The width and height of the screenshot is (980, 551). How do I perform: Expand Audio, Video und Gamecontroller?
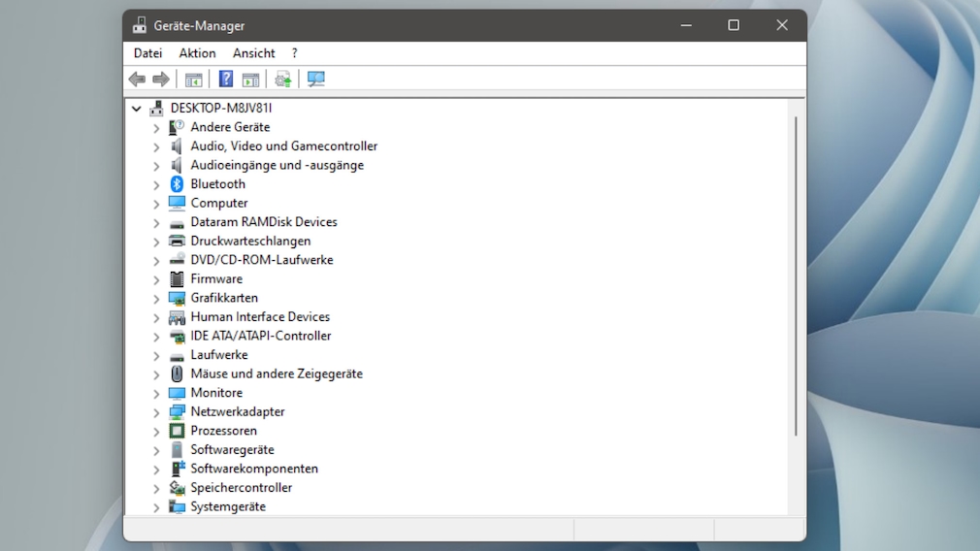pos(156,146)
